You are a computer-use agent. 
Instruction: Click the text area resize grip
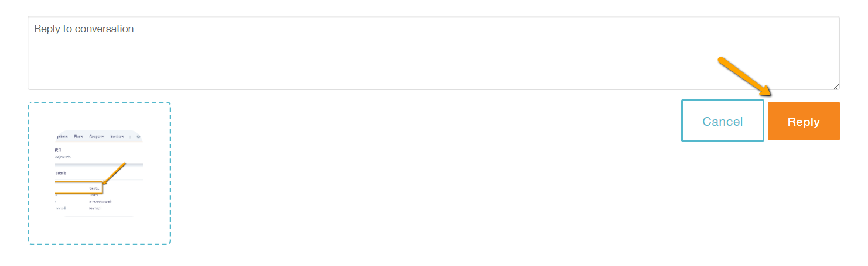tap(836, 86)
